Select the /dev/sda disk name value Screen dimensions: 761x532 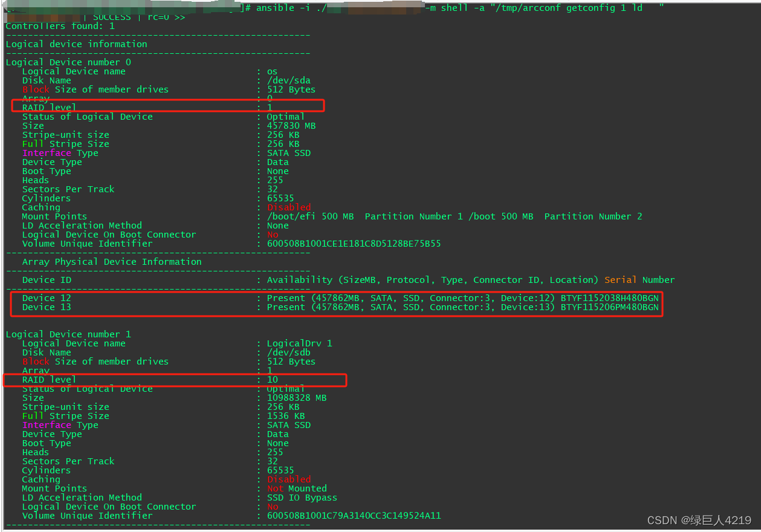289,80
